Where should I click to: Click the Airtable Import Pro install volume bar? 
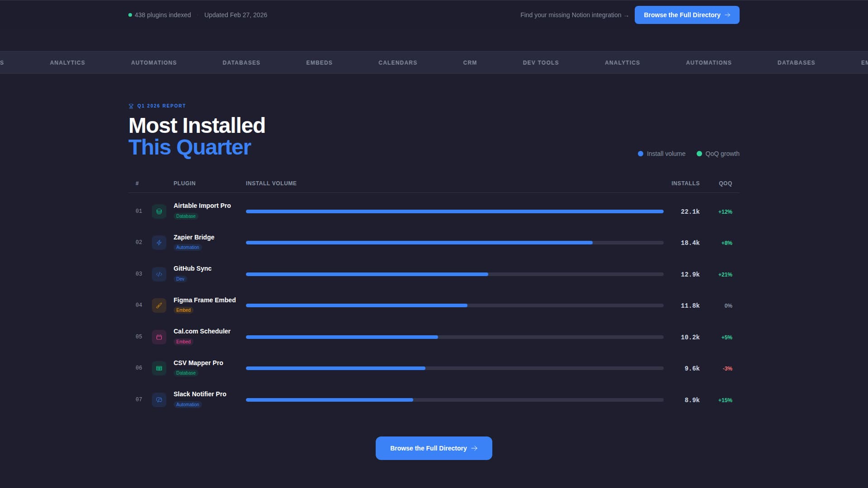click(455, 211)
